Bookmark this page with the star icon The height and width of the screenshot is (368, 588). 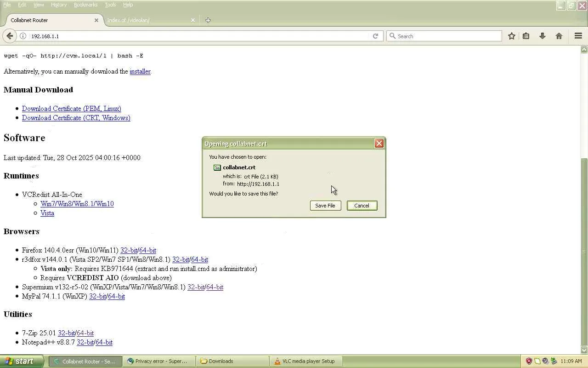pyautogui.click(x=511, y=36)
